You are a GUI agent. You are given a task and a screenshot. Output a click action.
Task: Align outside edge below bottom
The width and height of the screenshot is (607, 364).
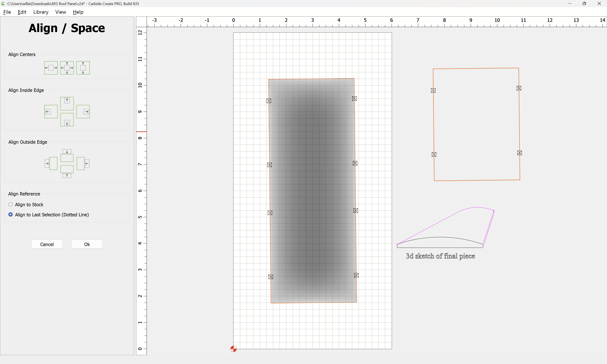[67, 171]
